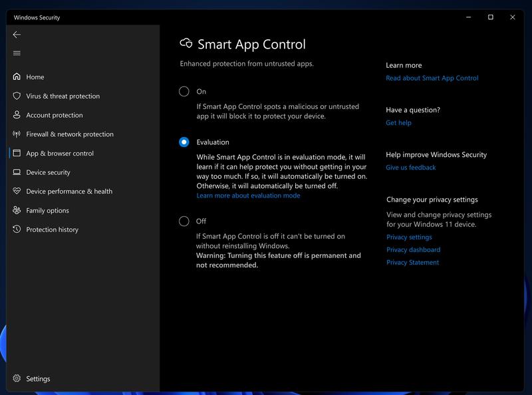Open Virus & threat protection page
Image resolution: width=532 pixels, height=395 pixels.
point(63,96)
